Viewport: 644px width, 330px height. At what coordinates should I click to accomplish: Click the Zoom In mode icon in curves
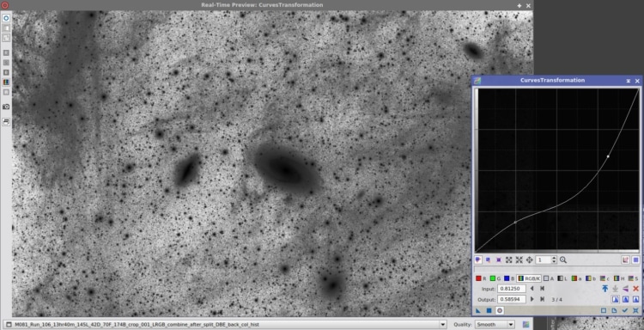pos(509,260)
